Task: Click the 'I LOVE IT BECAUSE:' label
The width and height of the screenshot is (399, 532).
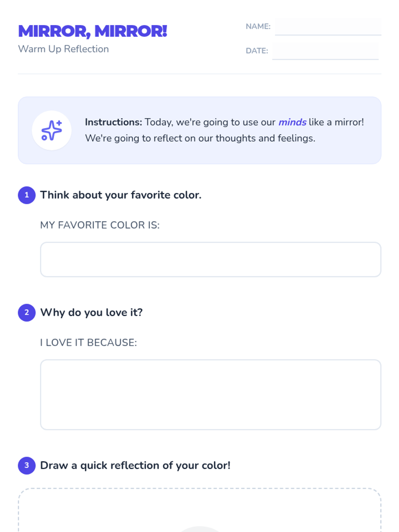Action: point(88,342)
